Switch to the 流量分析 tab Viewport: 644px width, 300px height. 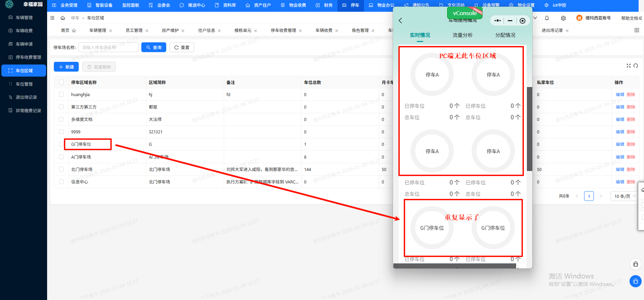coord(462,35)
